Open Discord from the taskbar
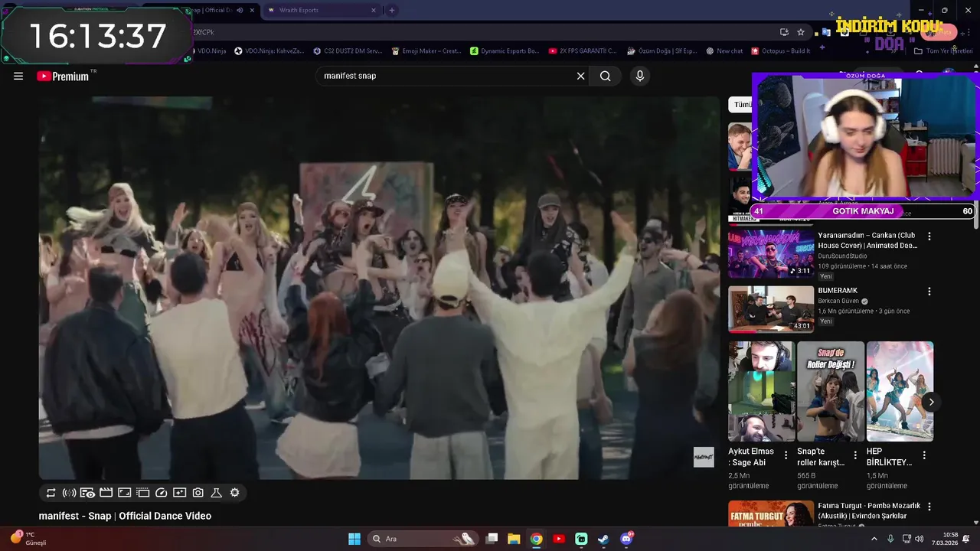980x551 pixels. 626,539
